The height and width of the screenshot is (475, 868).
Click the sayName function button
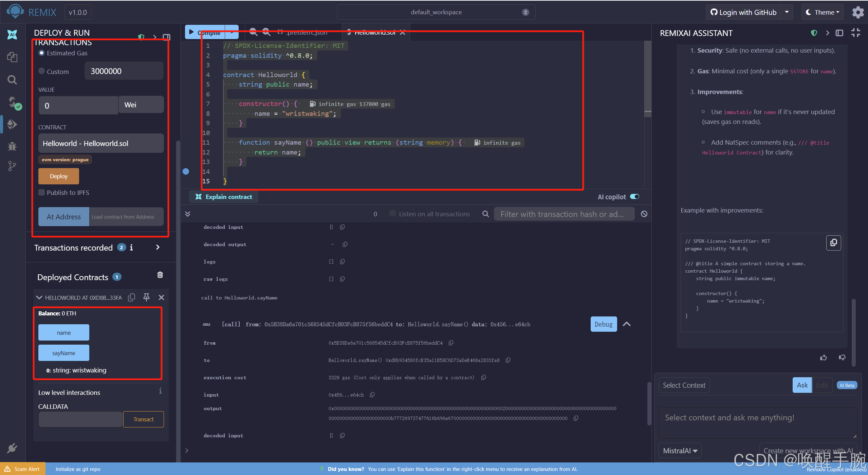[64, 353]
